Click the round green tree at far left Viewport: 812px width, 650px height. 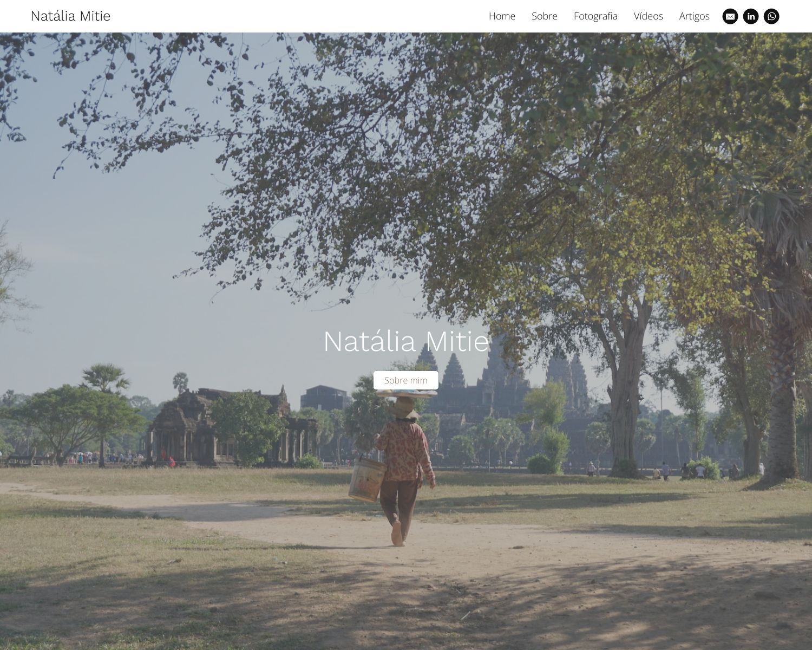[x=65, y=417]
